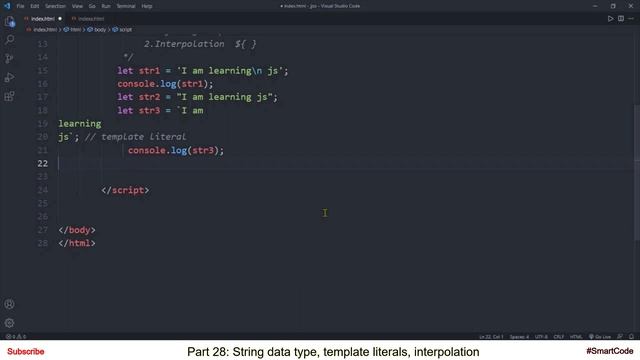Click the UTF-8 encoding status entry
The height and width of the screenshot is (360, 640).
[x=541, y=337]
